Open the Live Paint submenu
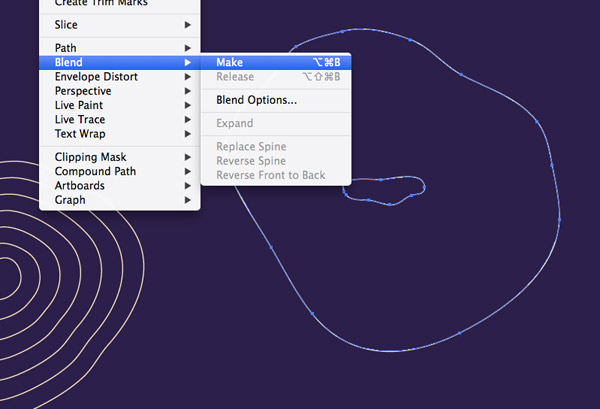Viewport: 600px width, 409px height. coord(79,105)
